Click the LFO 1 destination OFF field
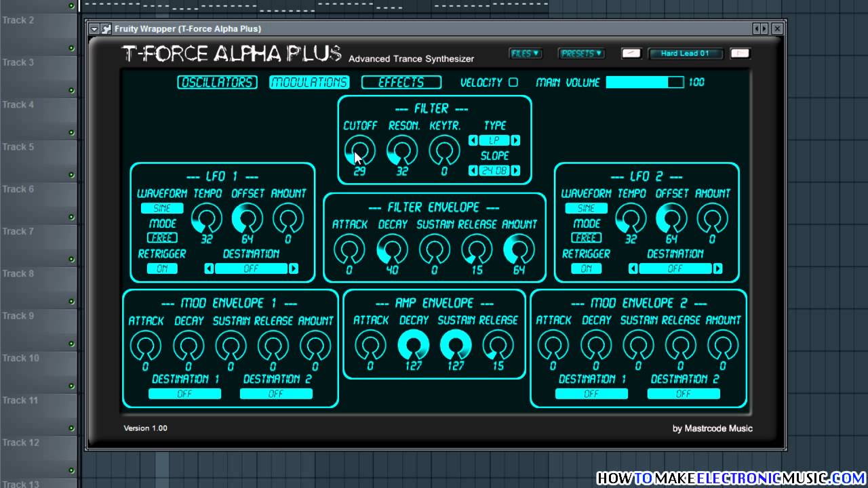868x488 pixels. [x=251, y=268]
